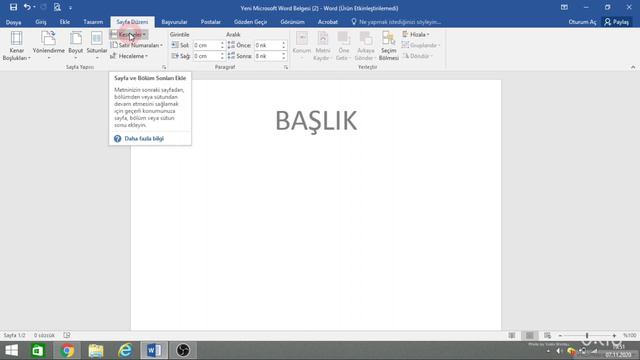Click the %100 zoom level

point(629,336)
